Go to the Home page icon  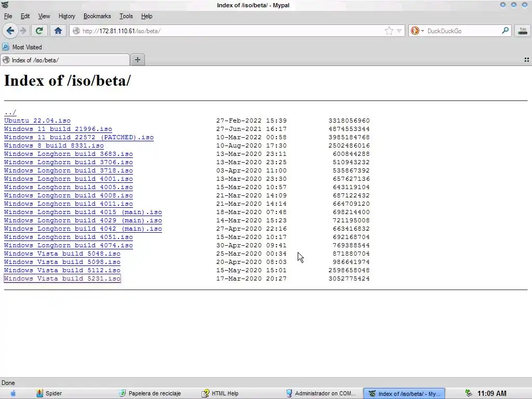click(58, 31)
